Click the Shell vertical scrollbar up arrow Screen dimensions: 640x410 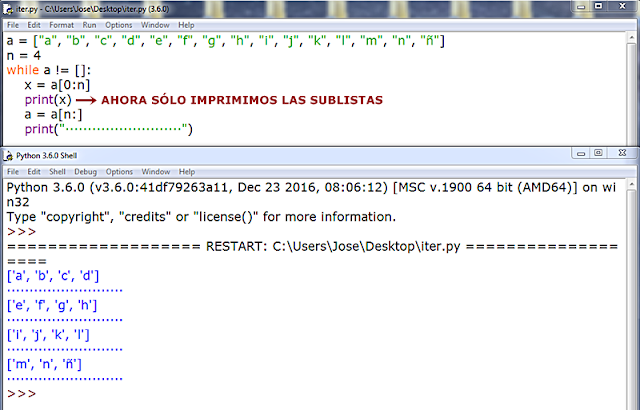[632, 184]
